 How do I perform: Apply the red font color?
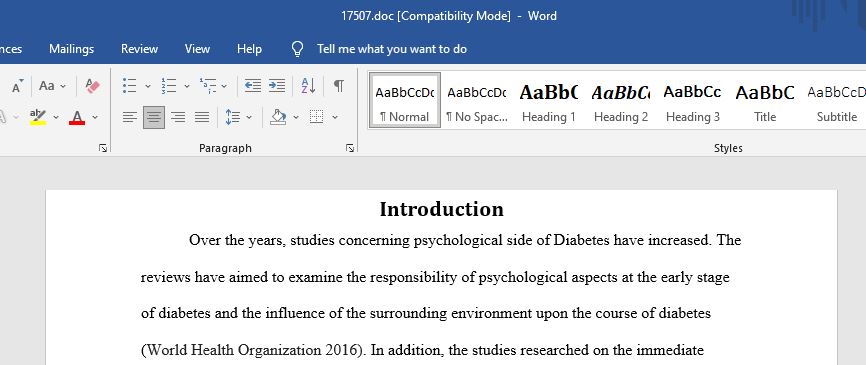(x=77, y=117)
